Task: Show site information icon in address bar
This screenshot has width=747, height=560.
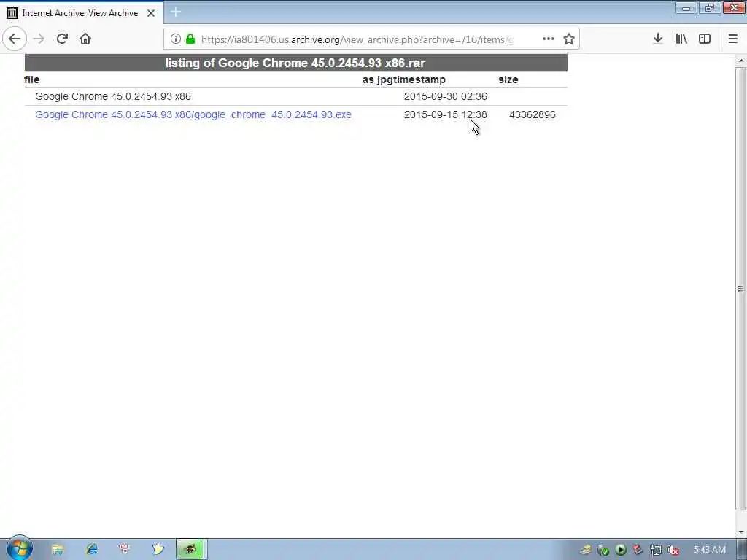Action: [175, 39]
